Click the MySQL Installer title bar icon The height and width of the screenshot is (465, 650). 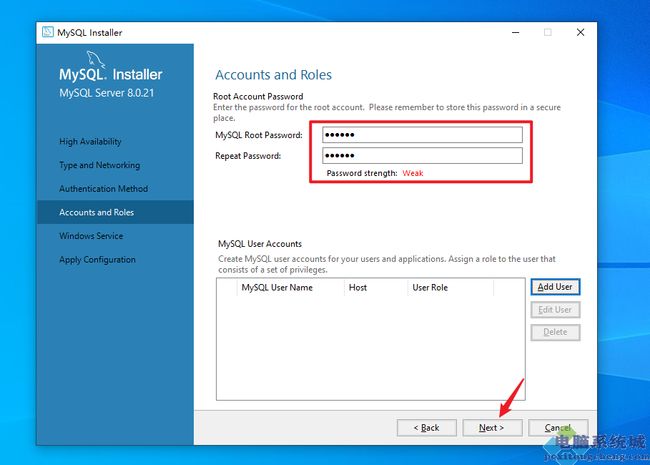point(48,32)
